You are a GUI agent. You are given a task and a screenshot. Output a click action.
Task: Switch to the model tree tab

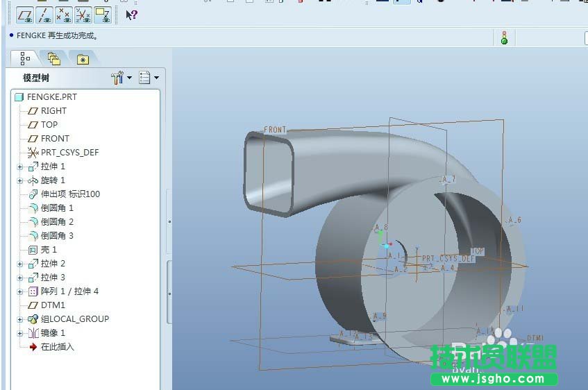point(25,58)
